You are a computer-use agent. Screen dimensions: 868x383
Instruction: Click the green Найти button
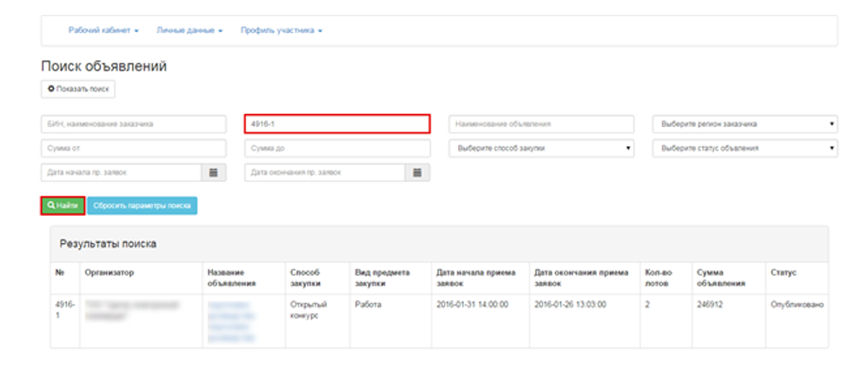(63, 205)
